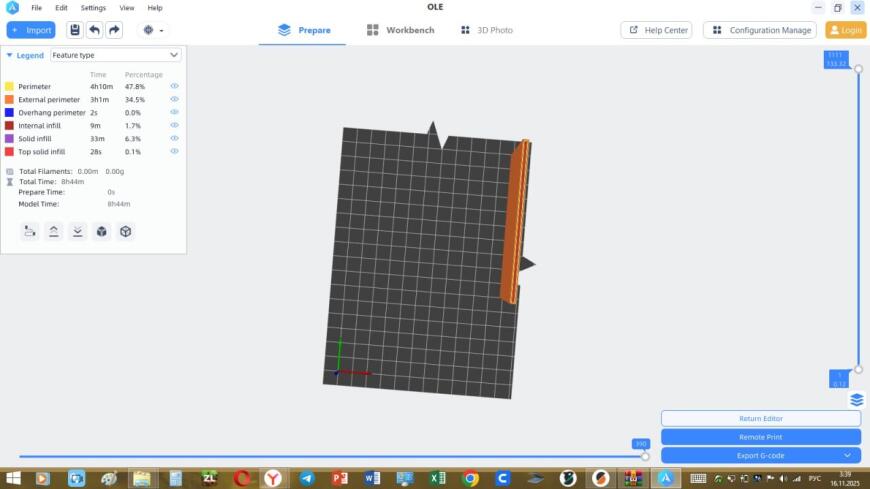Screen dimensions: 870x489
Task: Open File Explorer from the taskbar
Action: 142,478
